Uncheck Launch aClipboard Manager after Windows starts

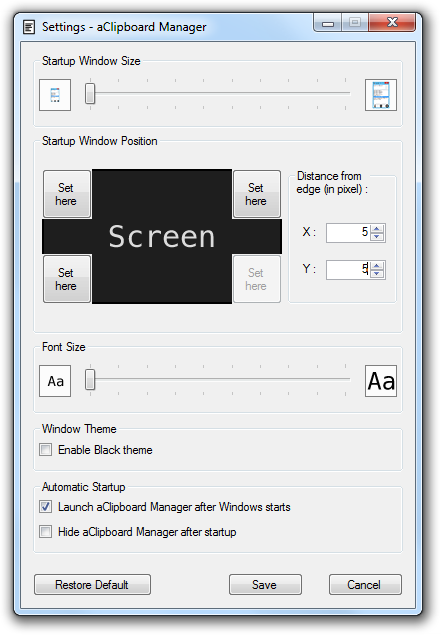pyautogui.click(x=45, y=507)
